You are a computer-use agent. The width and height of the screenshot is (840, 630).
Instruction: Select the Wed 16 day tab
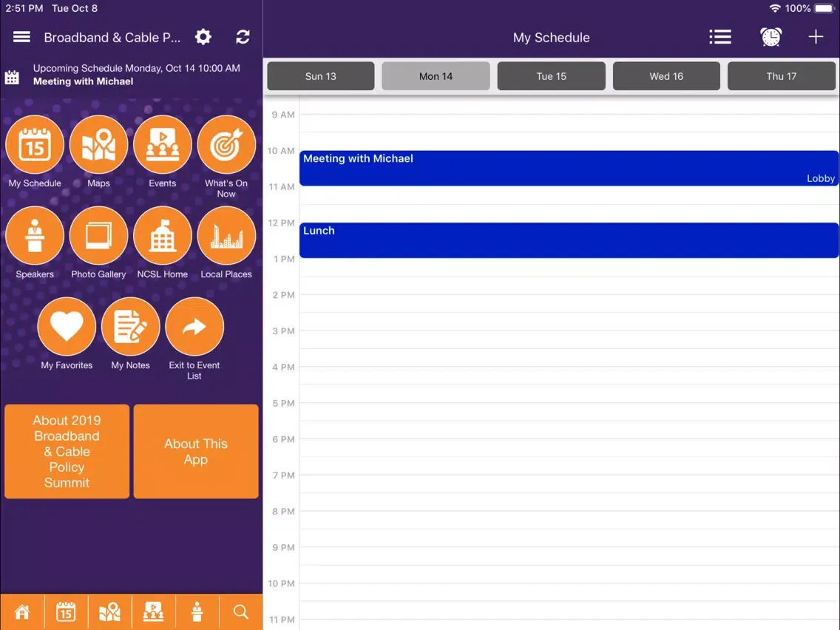[666, 76]
